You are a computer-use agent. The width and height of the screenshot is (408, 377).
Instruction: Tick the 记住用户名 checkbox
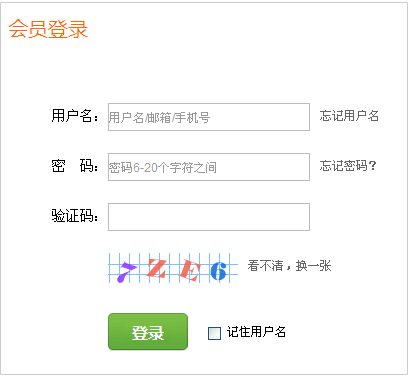214,333
